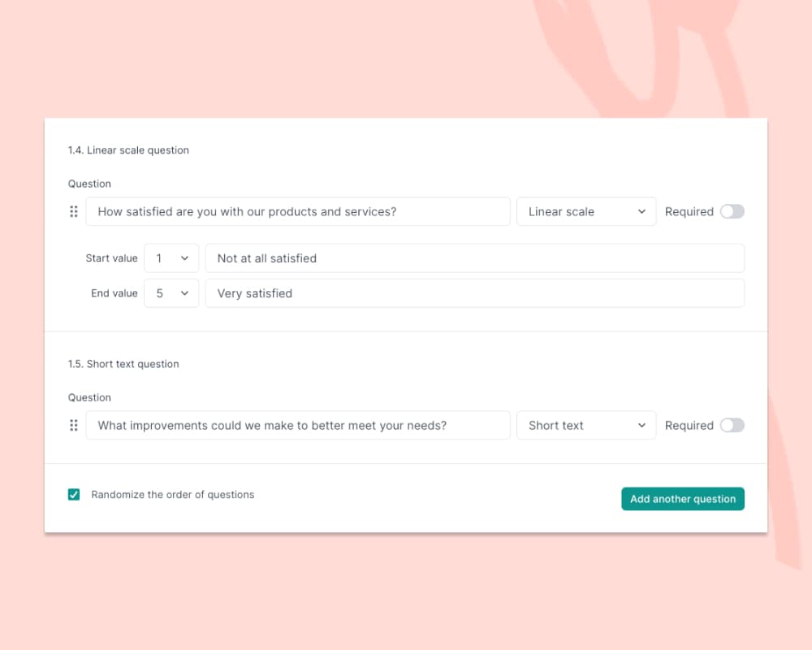Click the drag handle beside the improvements question
Viewport: 812px width, 650px height.
point(74,425)
